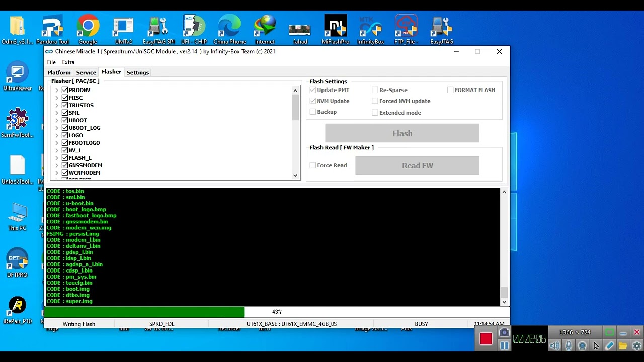The height and width of the screenshot is (362, 644).
Task: Enable the Extended mode checkbox
Action: [x=375, y=113]
